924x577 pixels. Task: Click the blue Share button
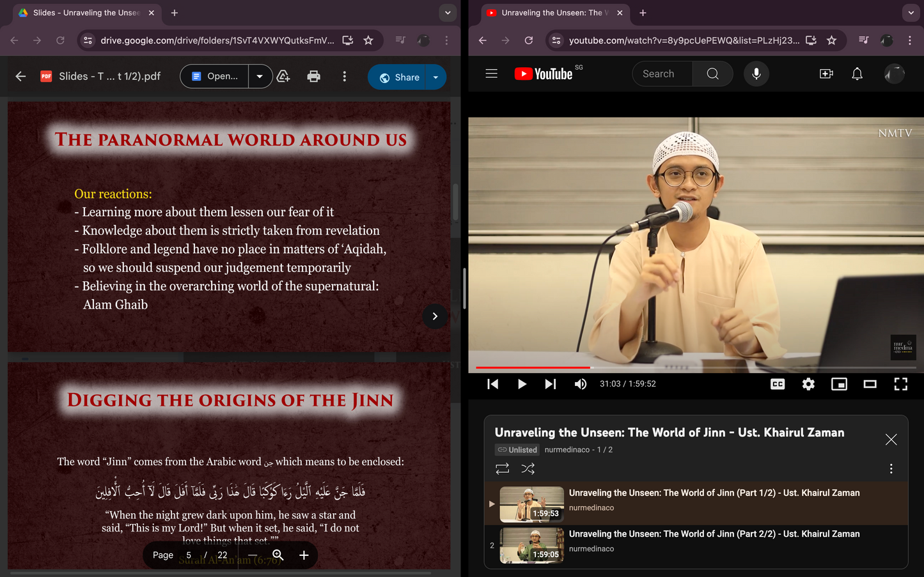[400, 77]
